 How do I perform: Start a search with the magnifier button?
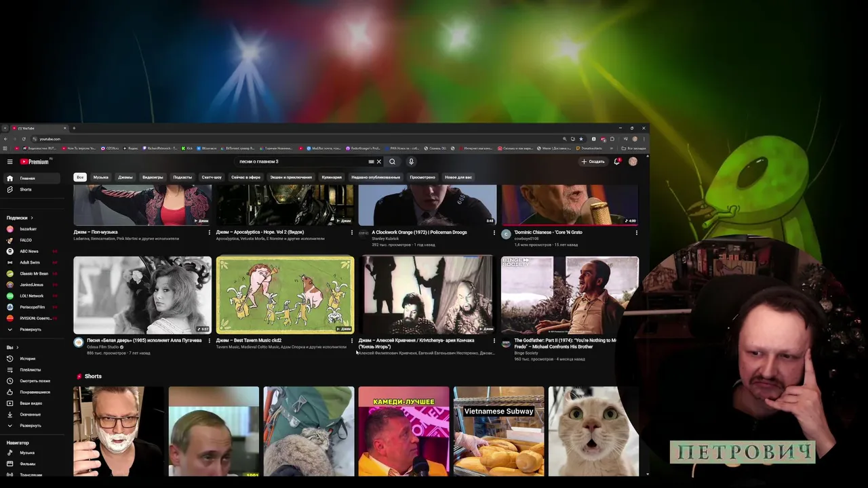coord(392,161)
